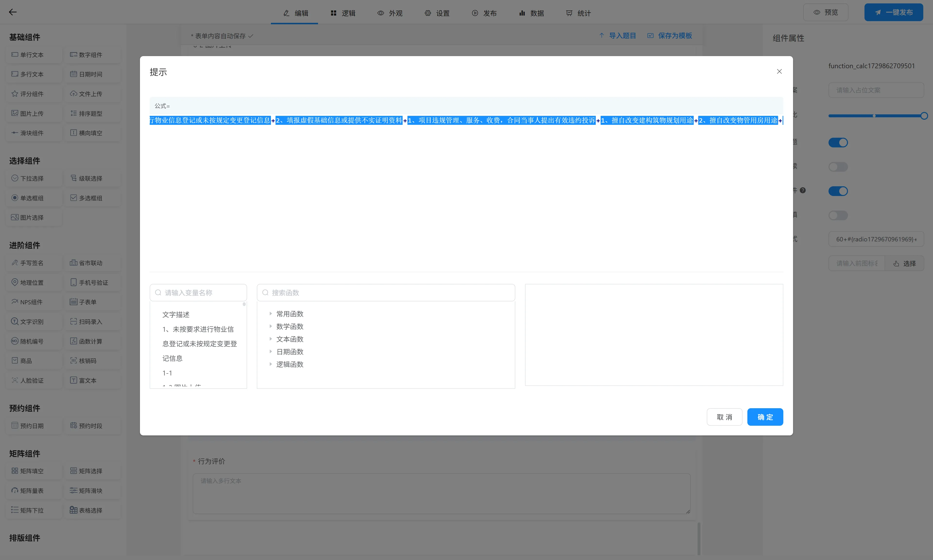Click the help question mark icon

[803, 190]
